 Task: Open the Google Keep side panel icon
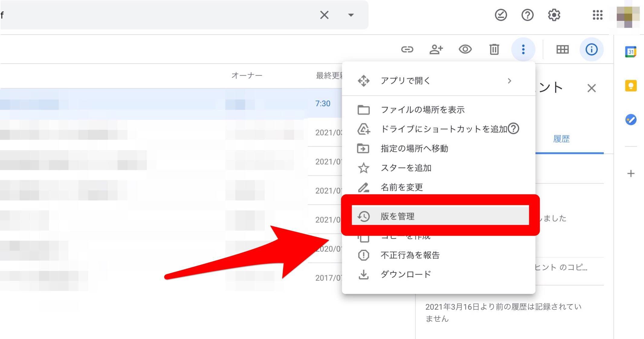tap(631, 86)
